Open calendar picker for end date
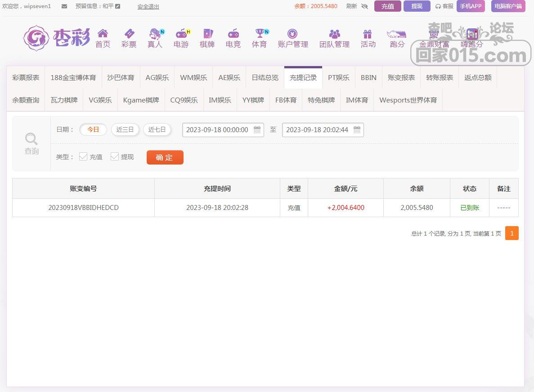The image size is (534, 392). 357,130
